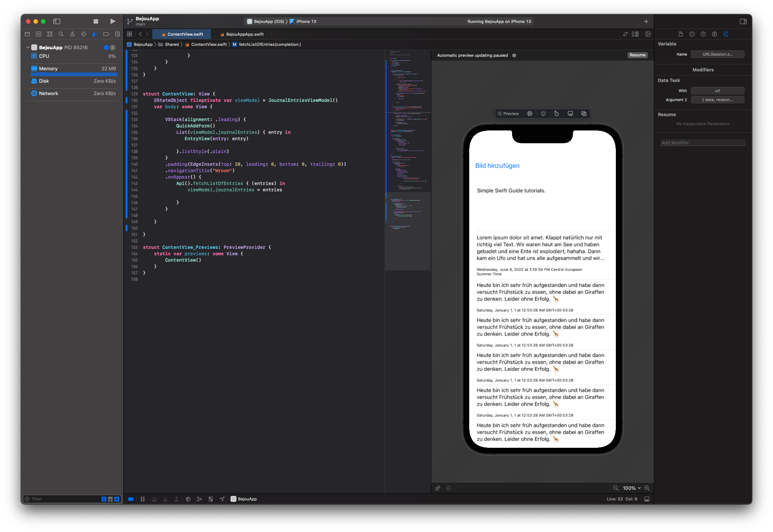Collapse the BejouApp process in the Debug navigator

pos(27,47)
